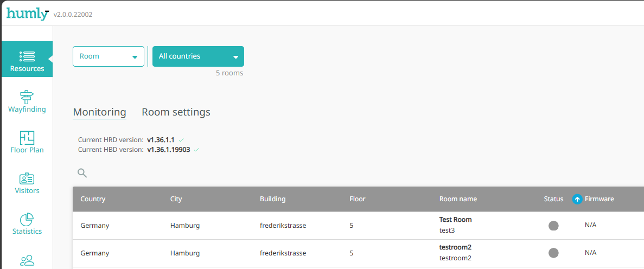Screen dimensions: 644x269
Task: Click the users icon at sidebar bottom
Action: [x=27, y=260]
